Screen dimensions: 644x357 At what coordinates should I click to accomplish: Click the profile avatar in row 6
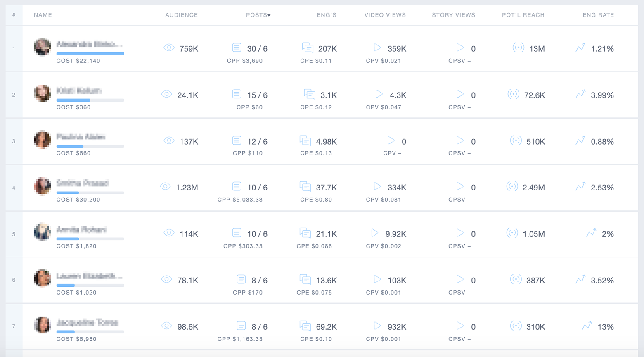(x=42, y=278)
